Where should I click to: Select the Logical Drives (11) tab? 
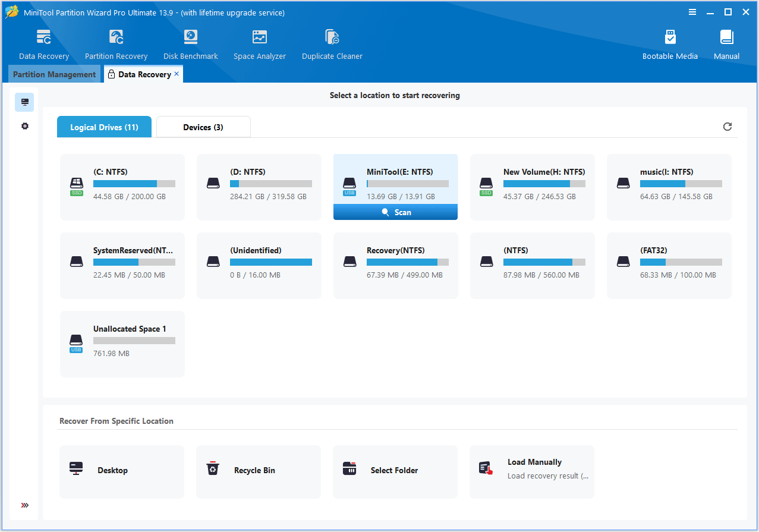(x=104, y=127)
